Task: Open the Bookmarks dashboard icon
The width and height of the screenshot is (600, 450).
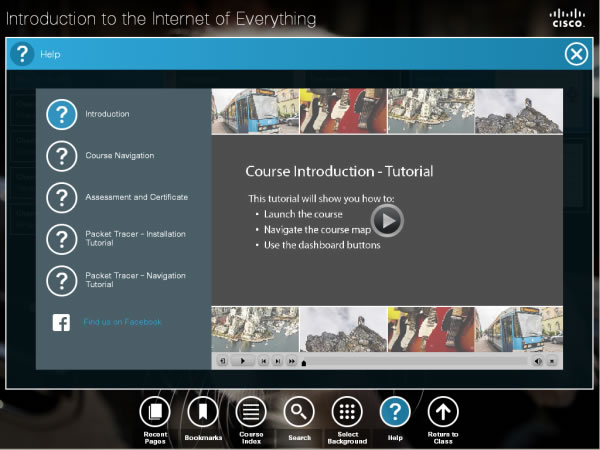Action: tap(202, 411)
